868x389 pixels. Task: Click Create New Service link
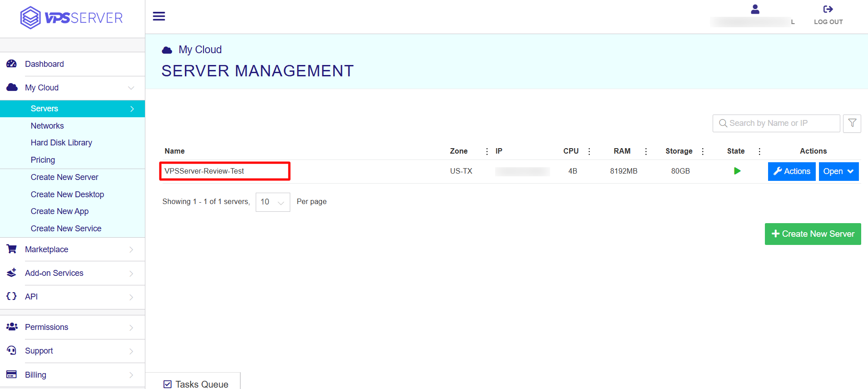point(66,229)
